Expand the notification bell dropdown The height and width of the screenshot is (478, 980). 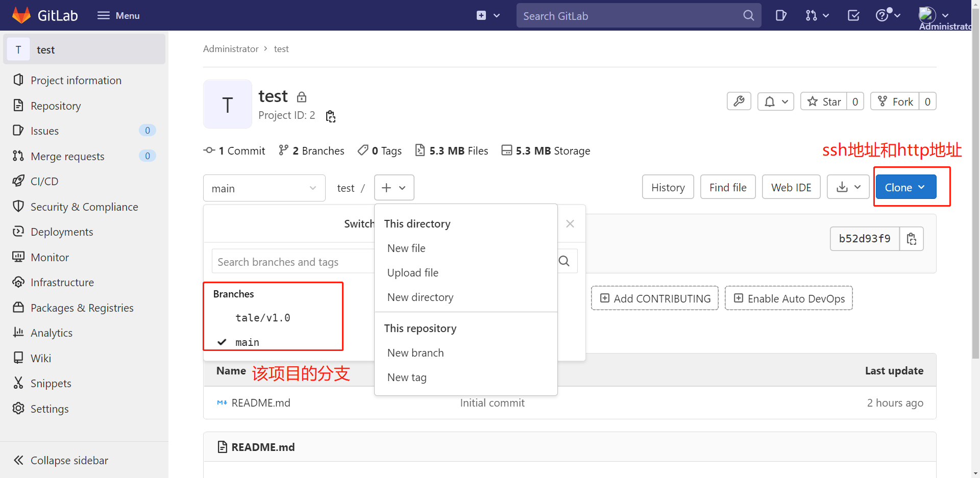tap(775, 101)
